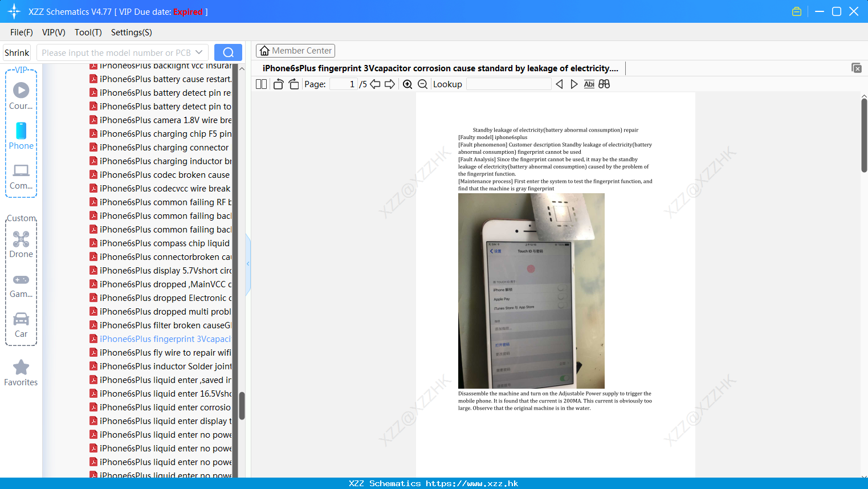Collapse the file list panel handle
Screen dimensions: 868x489
[248, 264]
